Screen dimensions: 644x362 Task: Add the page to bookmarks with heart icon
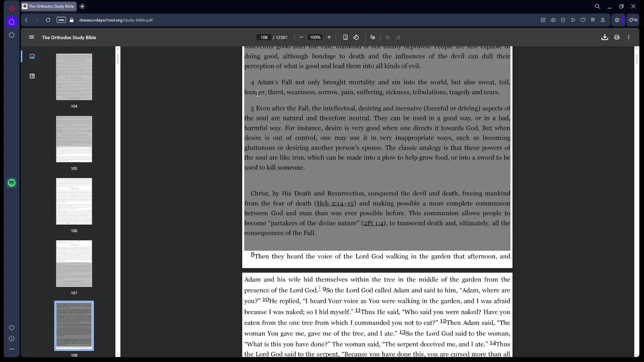tap(583, 20)
